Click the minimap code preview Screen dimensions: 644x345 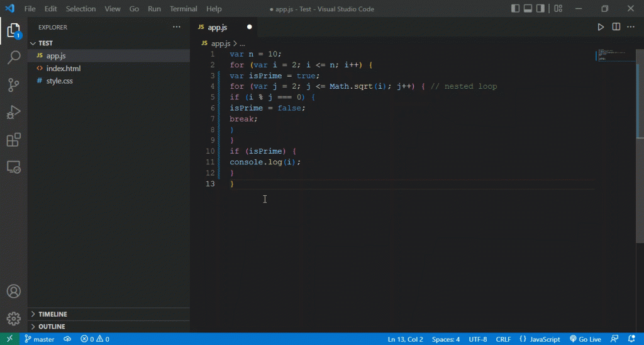pos(615,55)
